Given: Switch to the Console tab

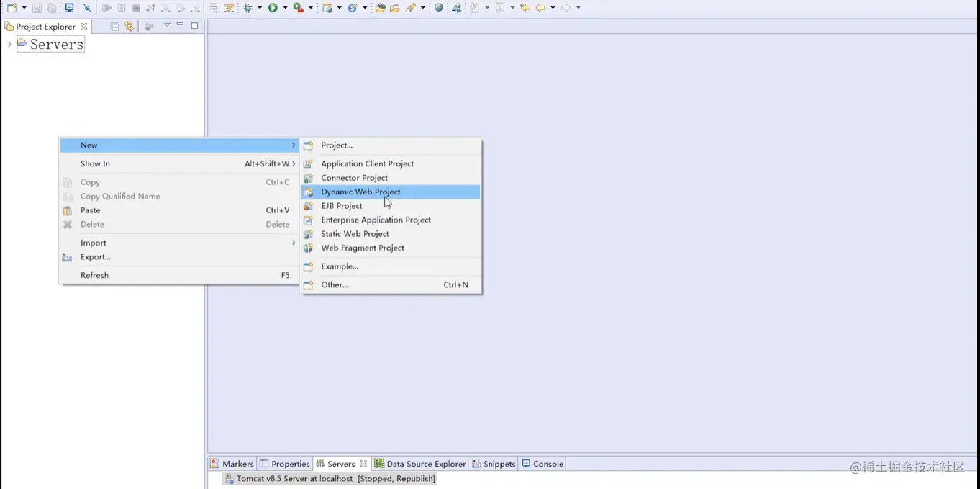Looking at the screenshot, I should pyautogui.click(x=543, y=464).
